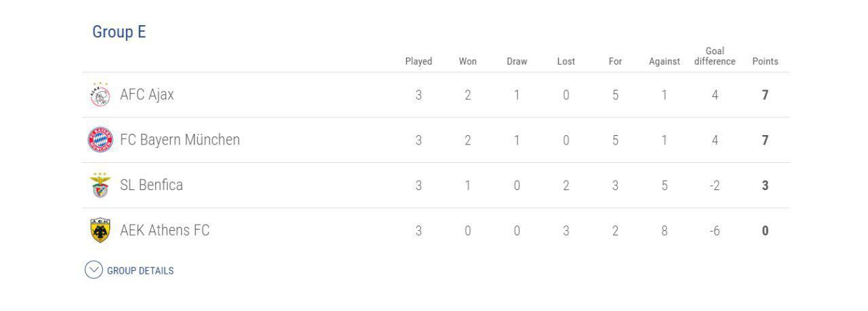
Task: Click the SL Benfica club crest
Action: coord(100,185)
